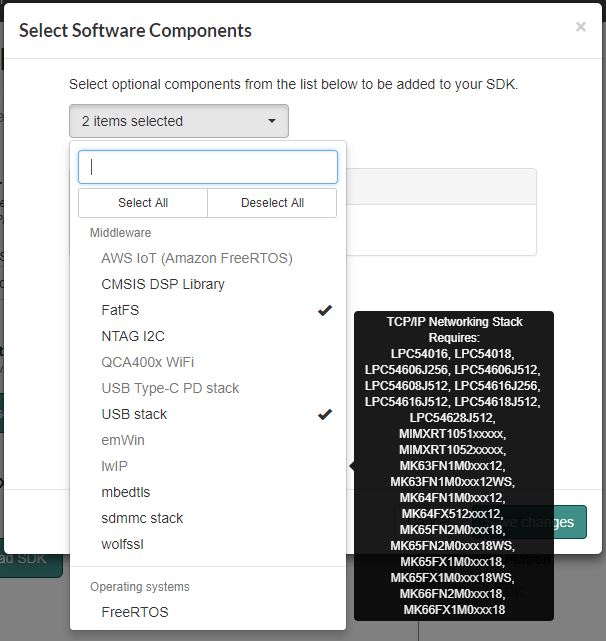Open the '2 items selected' dropdown
606x641 pixels.
click(179, 121)
